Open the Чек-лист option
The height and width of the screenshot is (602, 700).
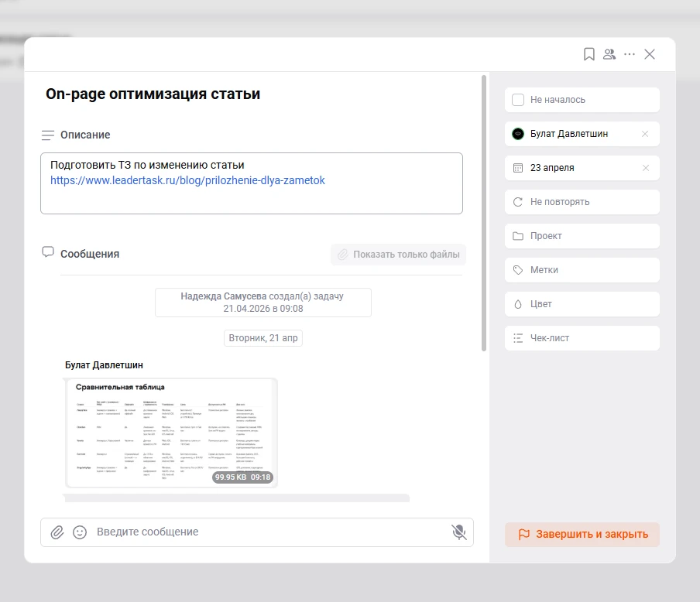click(582, 338)
